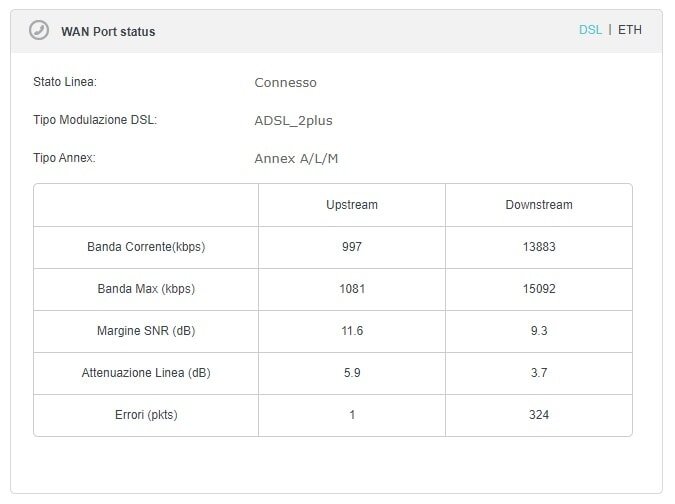
Task: Click the WAN Port status phone icon
Action: 39,30
